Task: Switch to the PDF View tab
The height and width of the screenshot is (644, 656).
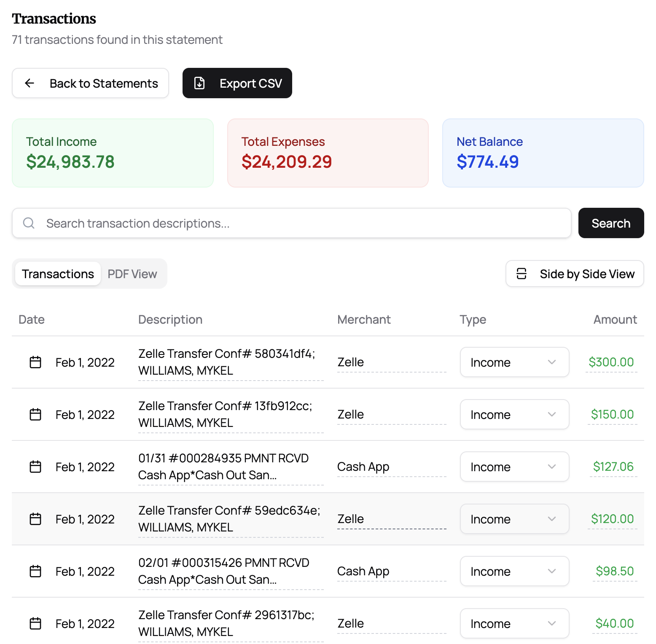Action: [x=132, y=274]
